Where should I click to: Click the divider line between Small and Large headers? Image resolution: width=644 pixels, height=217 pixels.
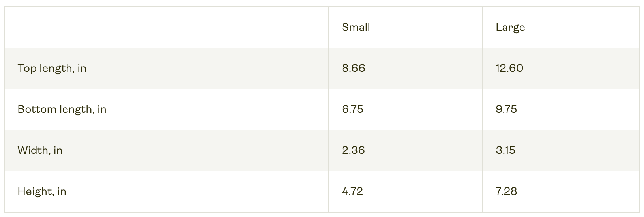483,27
